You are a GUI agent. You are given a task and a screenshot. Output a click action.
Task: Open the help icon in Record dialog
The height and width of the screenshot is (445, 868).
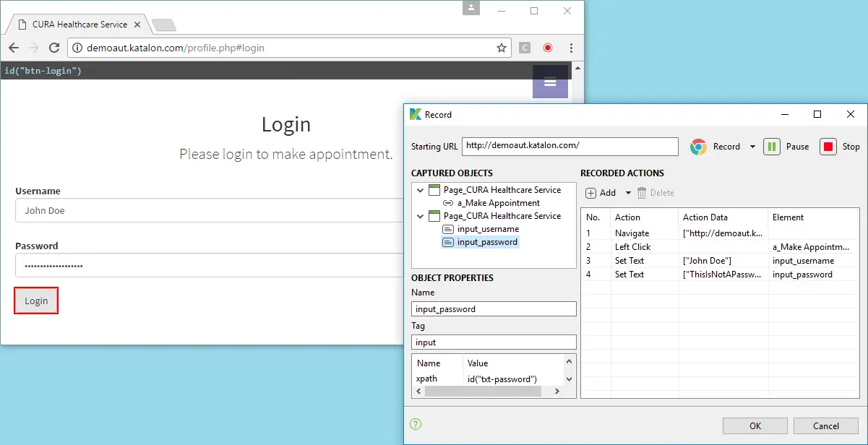click(416, 424)
